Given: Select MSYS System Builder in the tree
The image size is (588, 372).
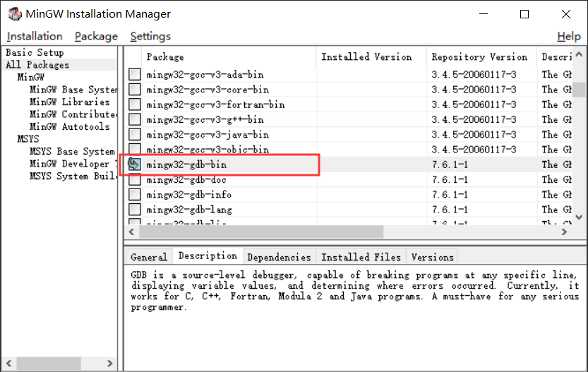Looking at the screenshot, I should pyautogui.click(x=73, y=176).
